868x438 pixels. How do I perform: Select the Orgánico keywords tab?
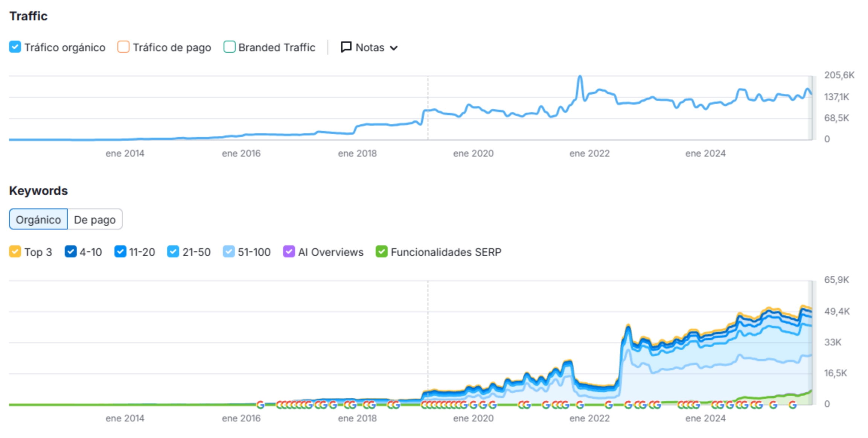coord(38,219)
